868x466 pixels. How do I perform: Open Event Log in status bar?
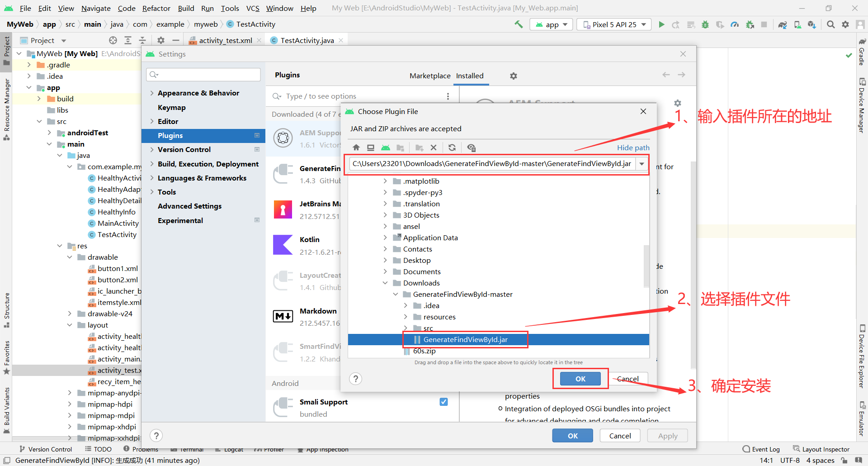point(761,449)
